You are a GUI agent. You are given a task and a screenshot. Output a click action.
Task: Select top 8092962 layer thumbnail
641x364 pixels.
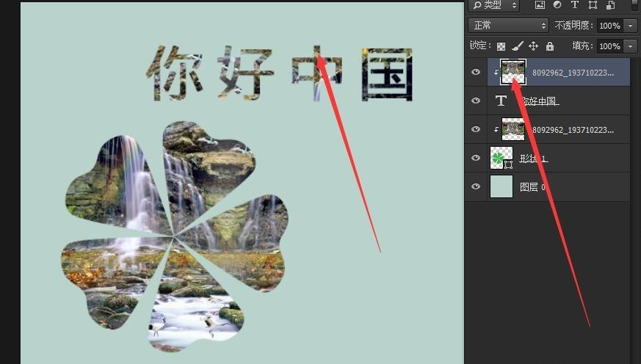click(513, 72)
